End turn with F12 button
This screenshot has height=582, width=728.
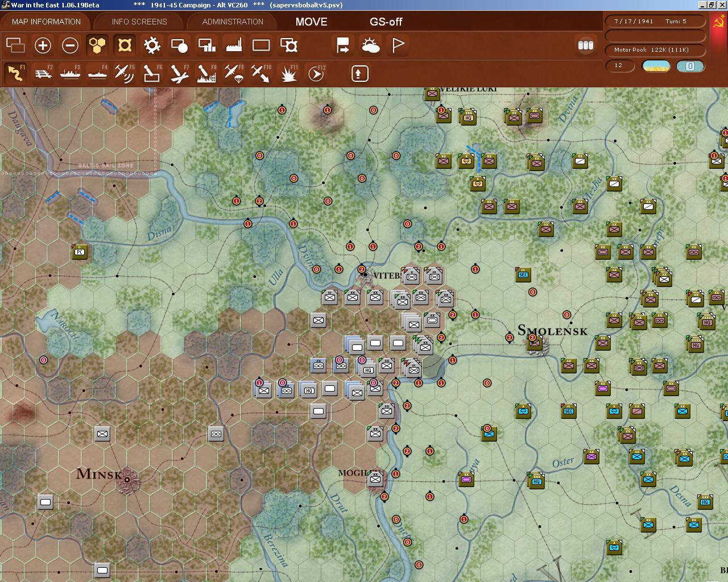tap(316, 73)
